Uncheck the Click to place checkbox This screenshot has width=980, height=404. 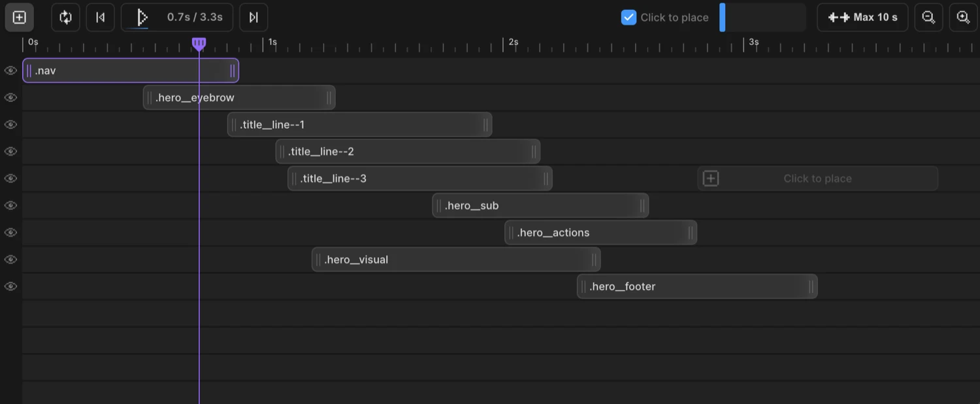tap(629, 18)
